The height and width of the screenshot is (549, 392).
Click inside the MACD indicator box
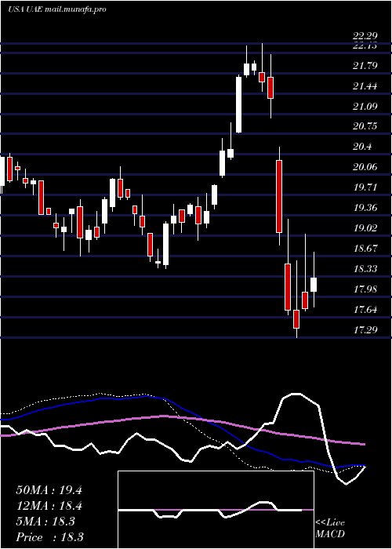pyautogui.click(x=216, y=510)
